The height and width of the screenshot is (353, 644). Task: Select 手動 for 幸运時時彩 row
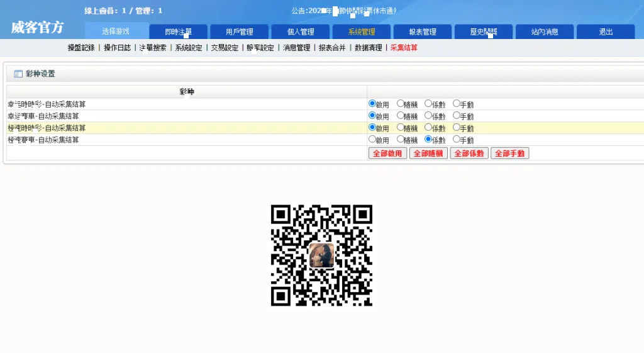tap(457, 104)
